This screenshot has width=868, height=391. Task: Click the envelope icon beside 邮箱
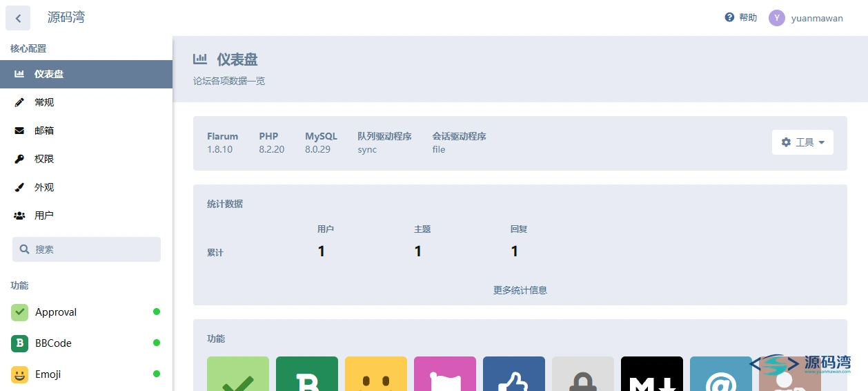19,131
